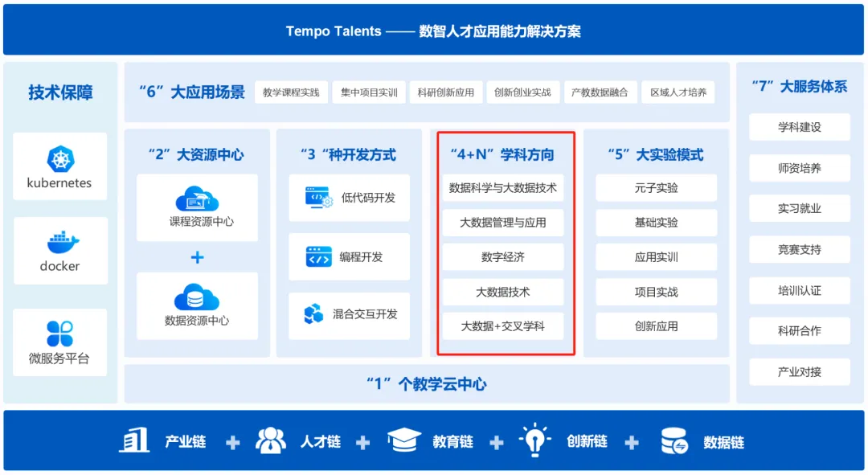This screenshot has height=475, width=868.
Task: Click the 编程开发 code bracket icon
Action: point(318,257)
